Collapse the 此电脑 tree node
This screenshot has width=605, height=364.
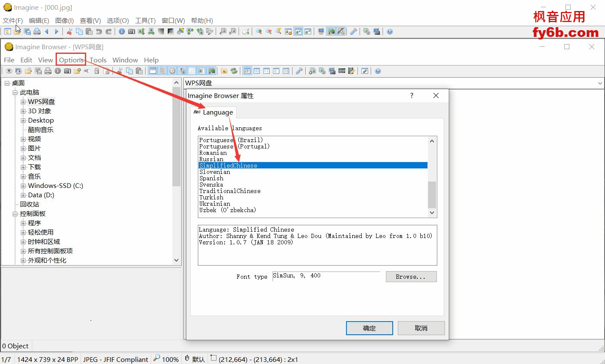point(15,92)
